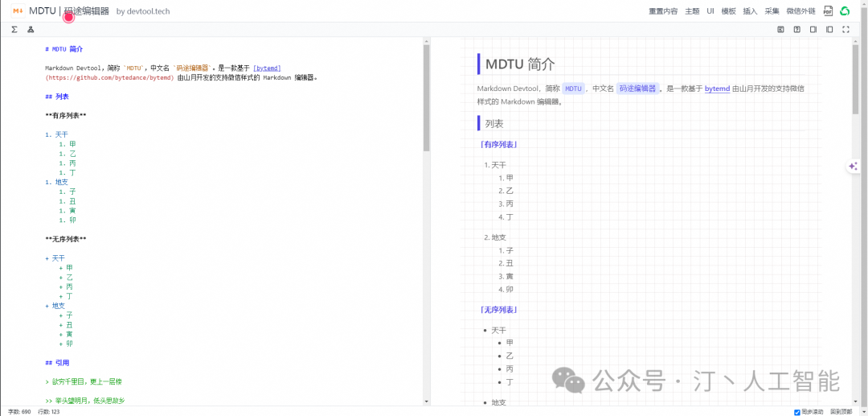Click the '**无序列表**' line in editor
This screenshot has height=416, width=868.
point(66,239)
